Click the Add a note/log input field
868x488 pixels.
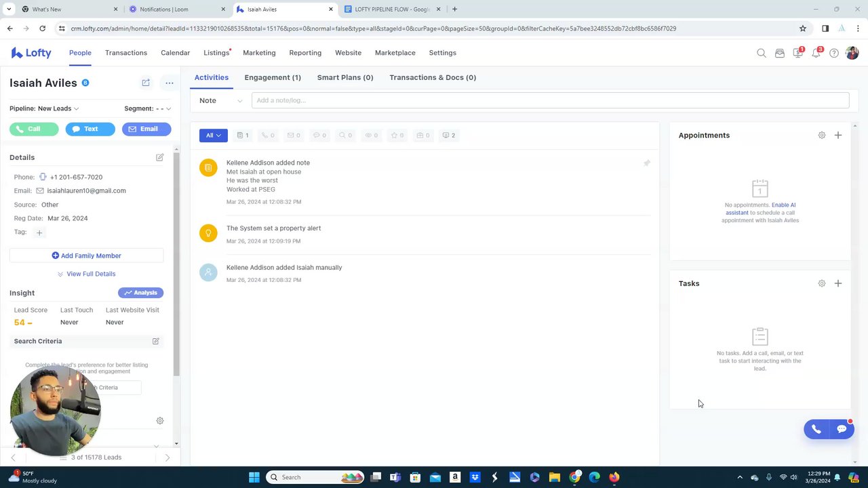point(550,100)
